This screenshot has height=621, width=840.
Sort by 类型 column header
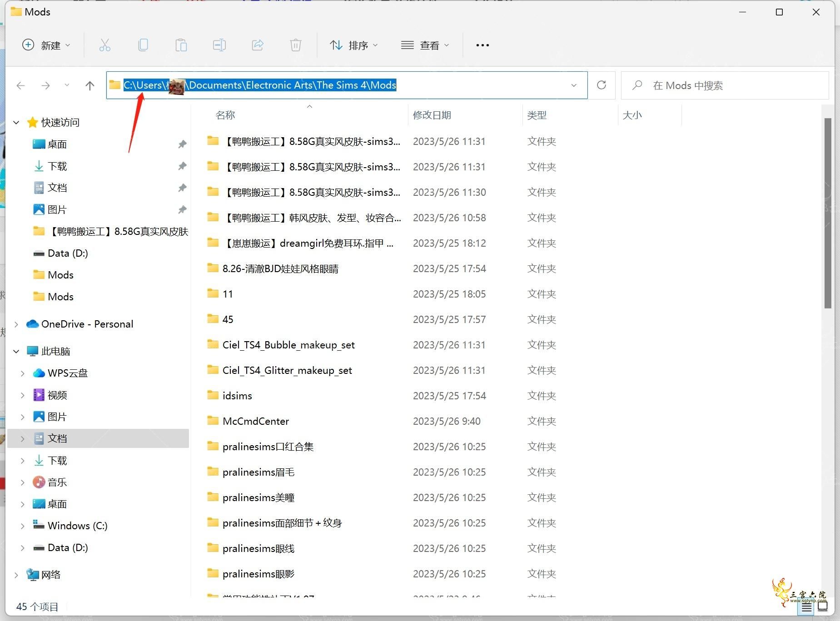537,115
